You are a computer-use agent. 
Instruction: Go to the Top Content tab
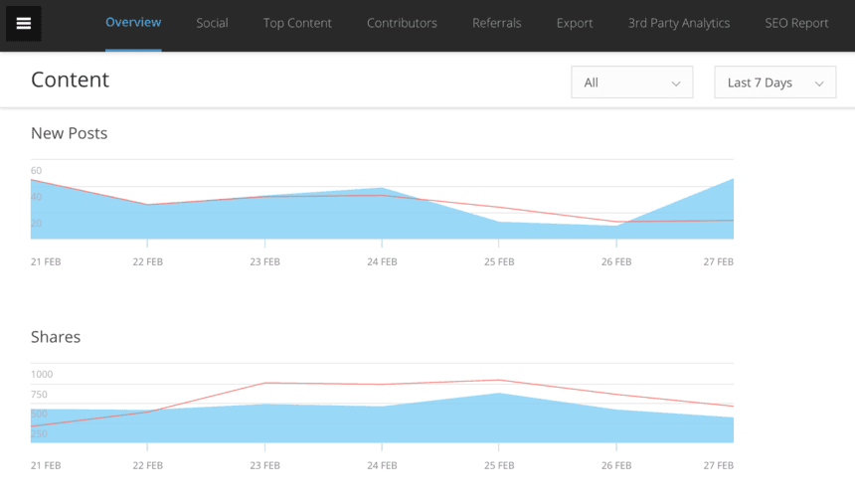[x=297, y=23]
